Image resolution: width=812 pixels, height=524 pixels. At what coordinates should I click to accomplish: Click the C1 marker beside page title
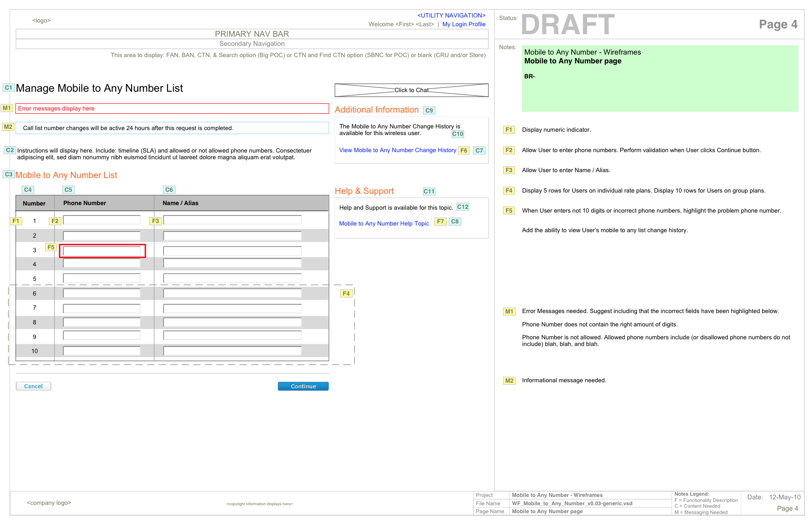pos(8,87)
